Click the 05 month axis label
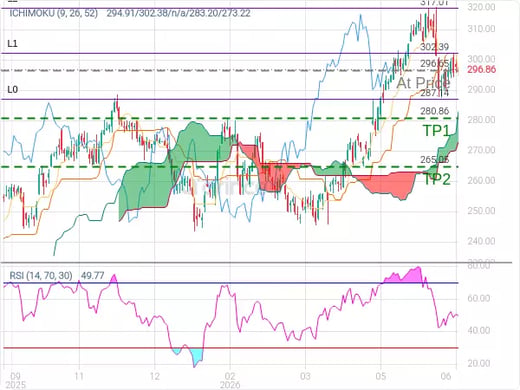This screenshot has height=390, width=520. pos(381,376)
